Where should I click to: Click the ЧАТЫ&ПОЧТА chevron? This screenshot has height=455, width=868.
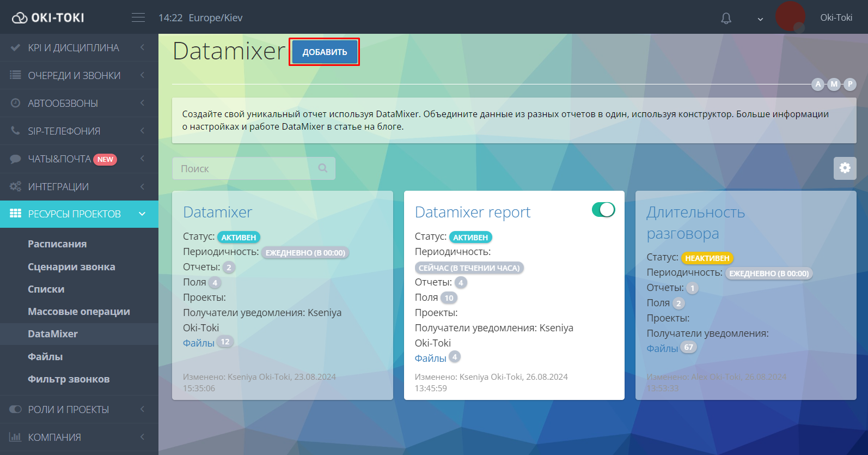click(x=142, y=159)
